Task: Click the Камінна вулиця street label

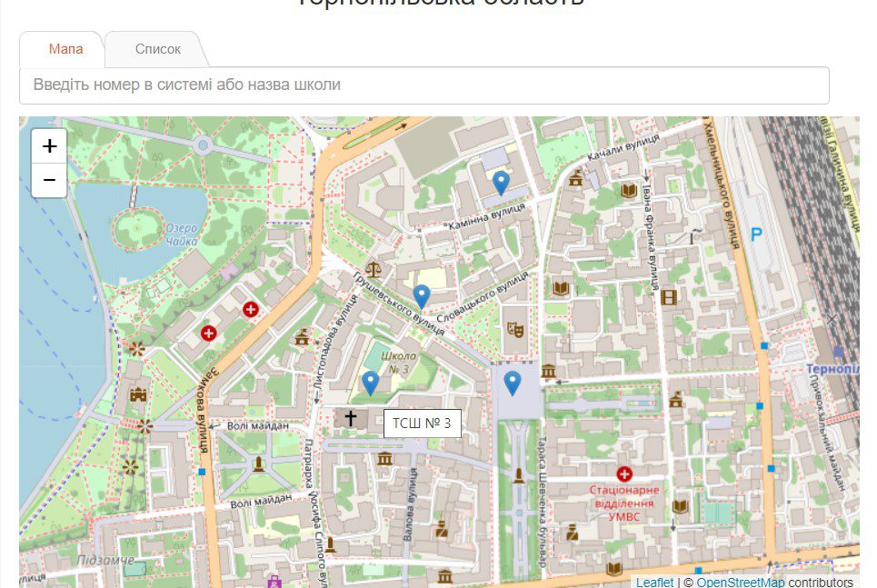Action: click(x=486, y=216)
